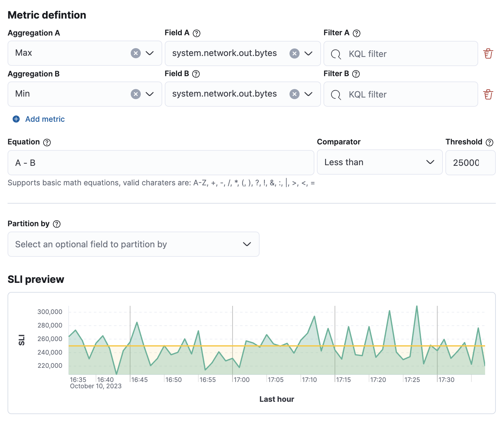
Task: Click the Equation field containing A - B
Action: pos(161,163)
